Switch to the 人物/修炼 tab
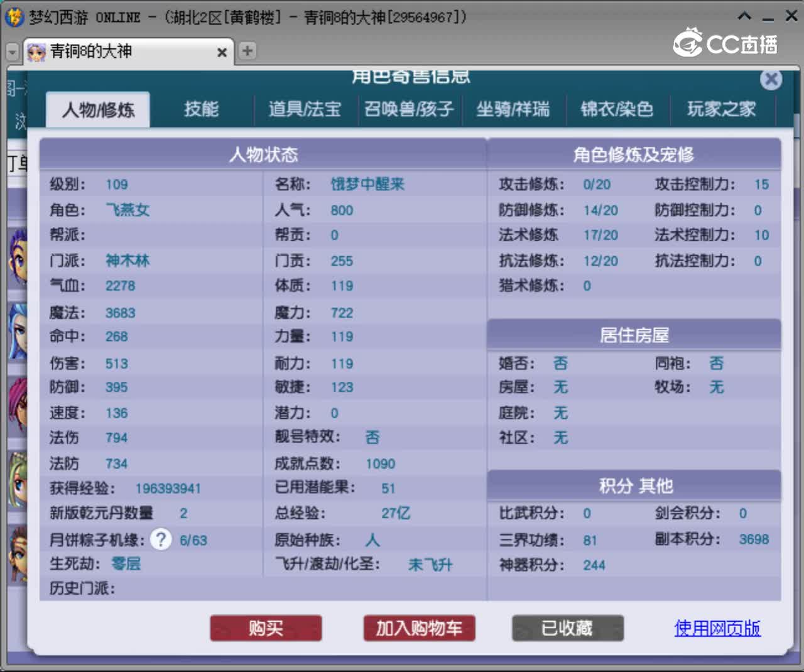Image resolution: width=804 pixels, height=672 pixels. (x=98, y=110)
